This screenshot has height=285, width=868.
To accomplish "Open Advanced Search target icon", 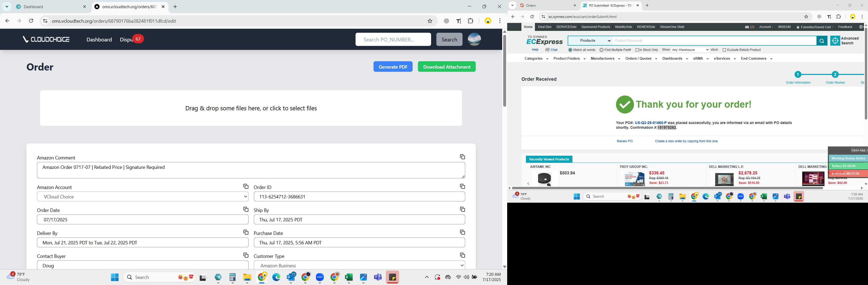I will click(835, 41).
